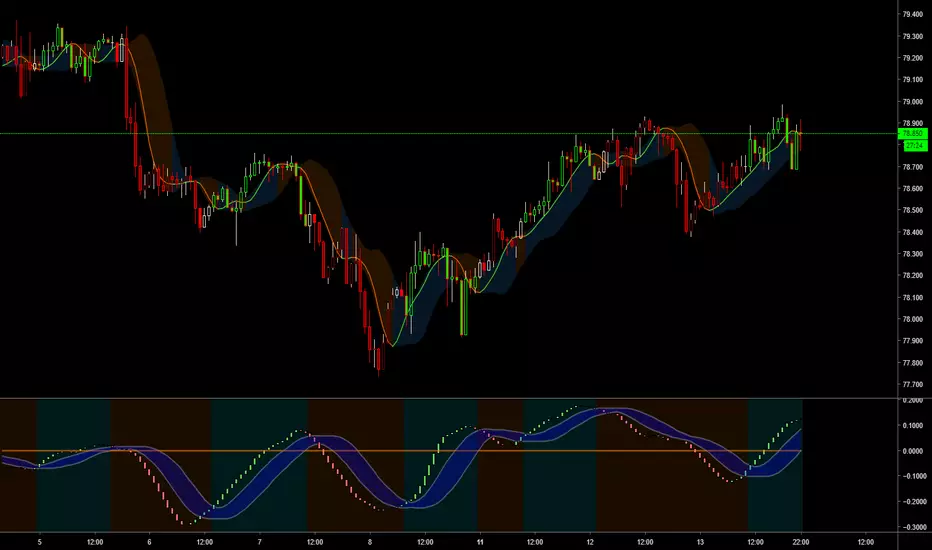Click the 77.900 price axis label
932x550 pixels.
coord(912,341)
